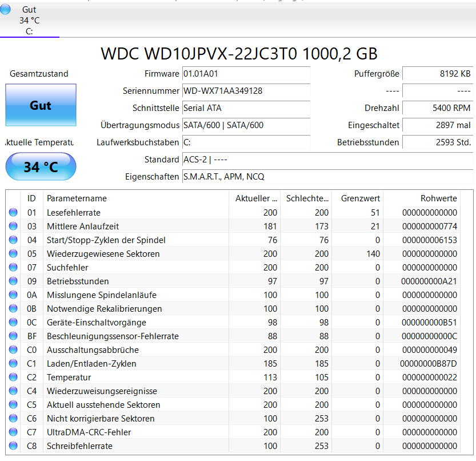Click the blue health icon of drive C:
Image resolution: width=476 pixels, height=461 pixels.
(5, 9)
